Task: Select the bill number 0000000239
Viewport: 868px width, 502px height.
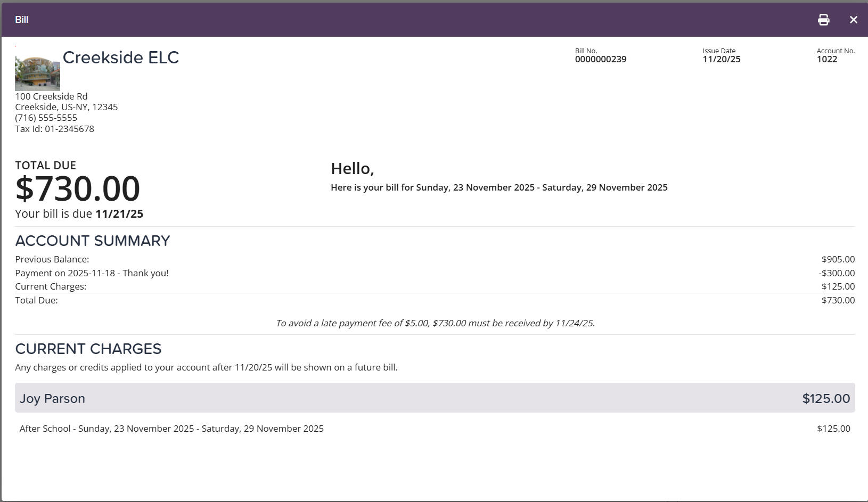Action: 600,59
